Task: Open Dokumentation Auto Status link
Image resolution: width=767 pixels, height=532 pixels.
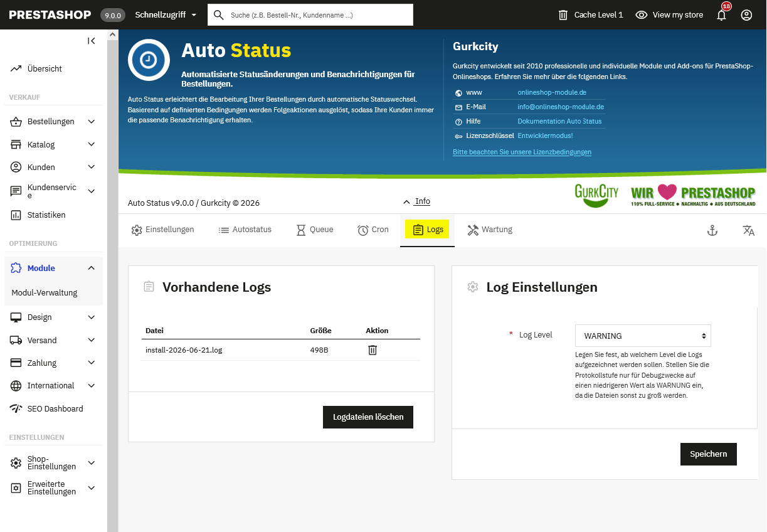Action: [x=559, y=121]
